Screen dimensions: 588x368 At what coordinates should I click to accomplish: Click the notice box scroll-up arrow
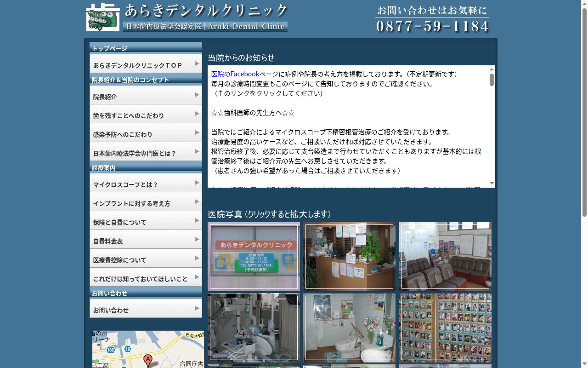[x=492, y=69]
